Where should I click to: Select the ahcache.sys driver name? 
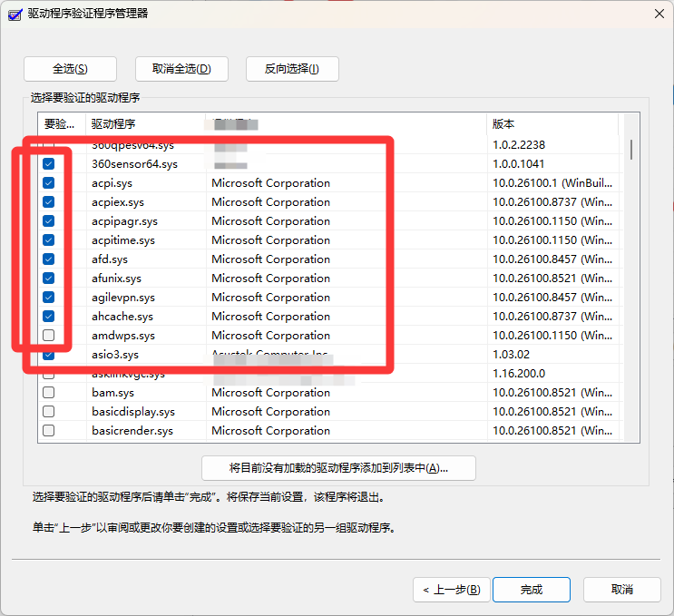click(x=122, y=317)
